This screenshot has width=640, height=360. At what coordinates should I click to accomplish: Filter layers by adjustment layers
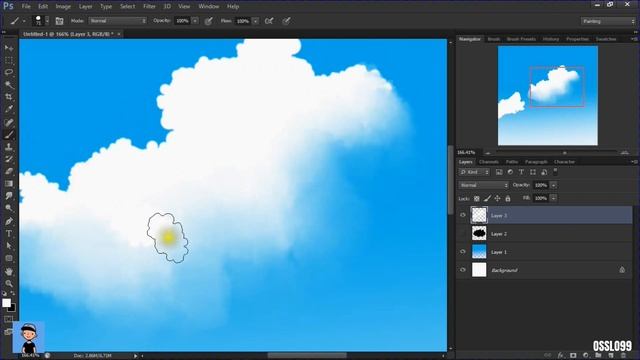(510, 172)
